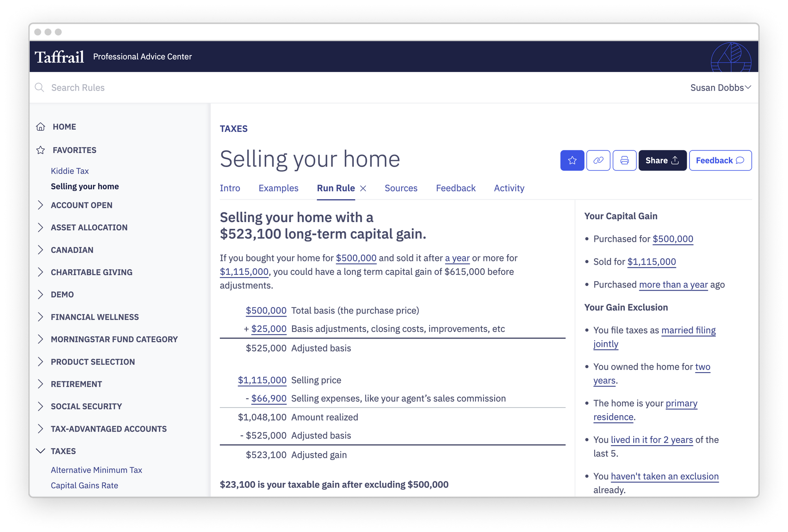This screenshot has width=788, height=532.
Task: Click the Share button with upload icon
Action: (x=662, y=160)
